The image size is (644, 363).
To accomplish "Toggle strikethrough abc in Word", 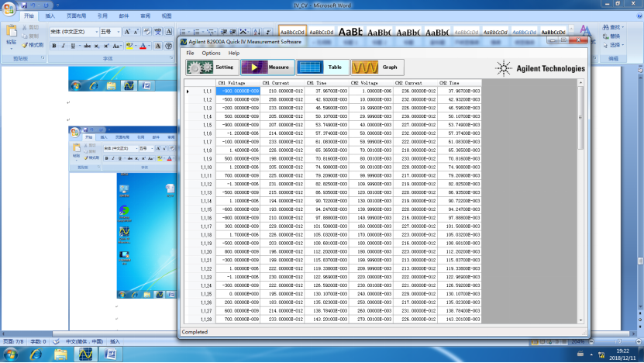I will click(x=87, y=46).
